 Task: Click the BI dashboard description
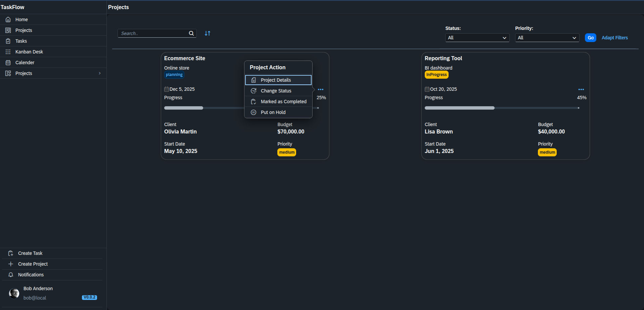439,68
